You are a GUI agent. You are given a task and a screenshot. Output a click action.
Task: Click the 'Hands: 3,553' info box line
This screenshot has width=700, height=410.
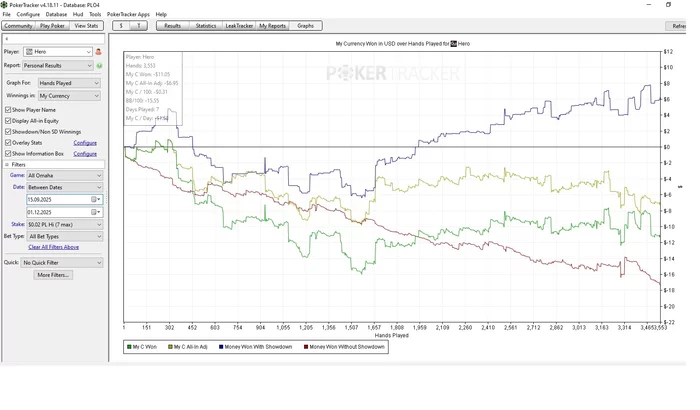tap(141, 66)
